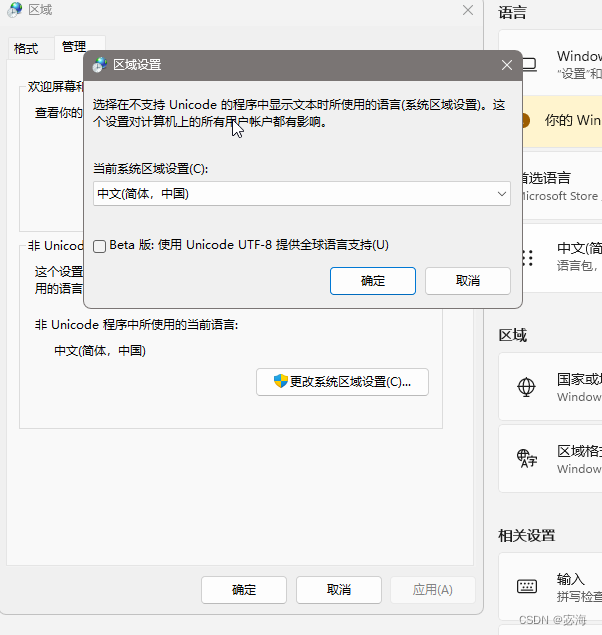Image resolution: width=602 pixels, height=635 pixels.
Task: Click the 当前系统区域设置(C): label
Action: (151, 168)
